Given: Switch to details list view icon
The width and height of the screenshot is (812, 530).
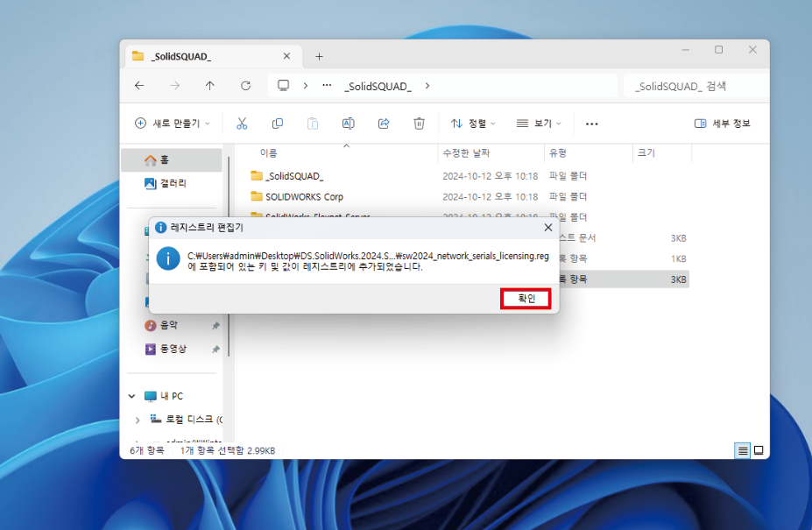Looking at the screenshot, I should pos(743,450).
